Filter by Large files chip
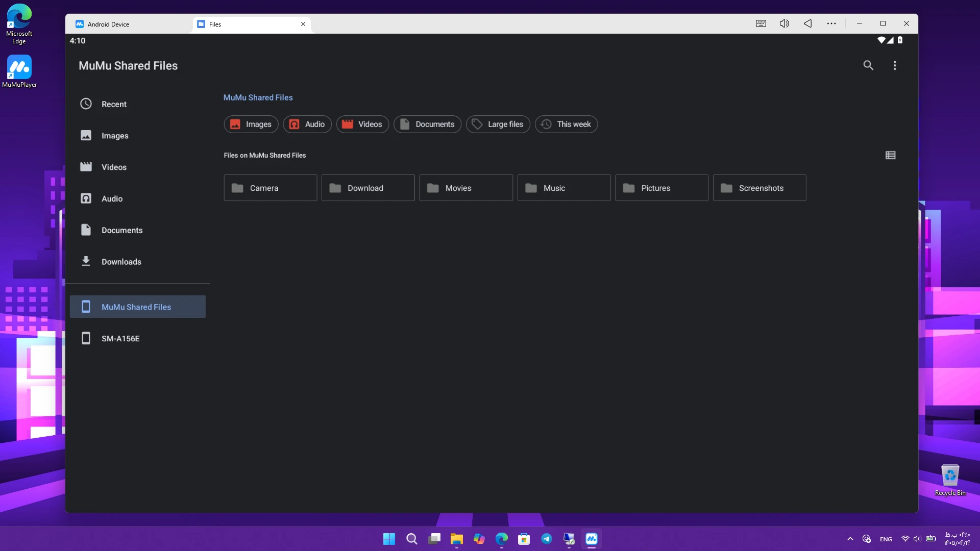Viewport: 980px width, 551px height. click(498, 124)
